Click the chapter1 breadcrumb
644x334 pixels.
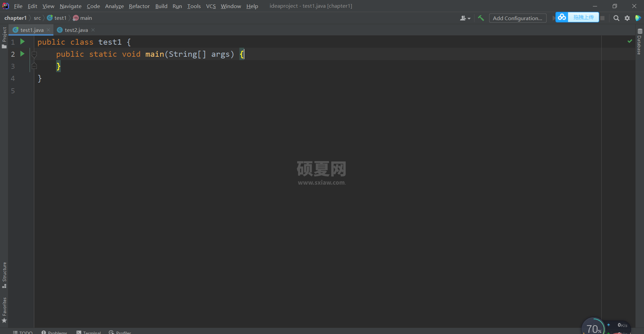pyautogui.click(x=15, y=18)
